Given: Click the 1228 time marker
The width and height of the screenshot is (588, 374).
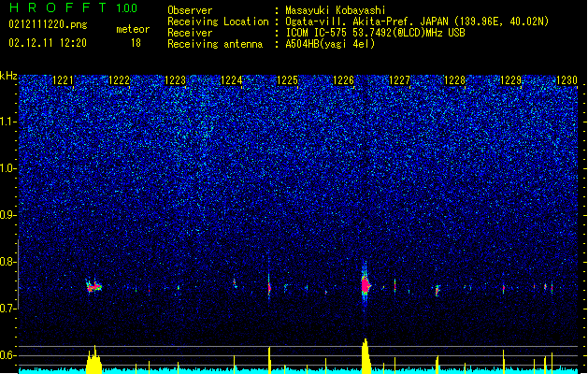Looking at the screenshot, I should click(x=454, y=80).
